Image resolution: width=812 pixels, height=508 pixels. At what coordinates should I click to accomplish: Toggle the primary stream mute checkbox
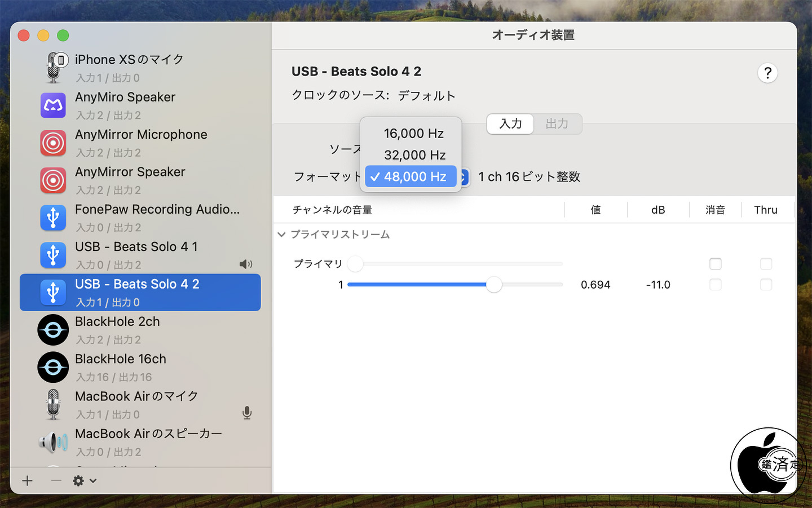pyautogui.click(x=715, y=263)
